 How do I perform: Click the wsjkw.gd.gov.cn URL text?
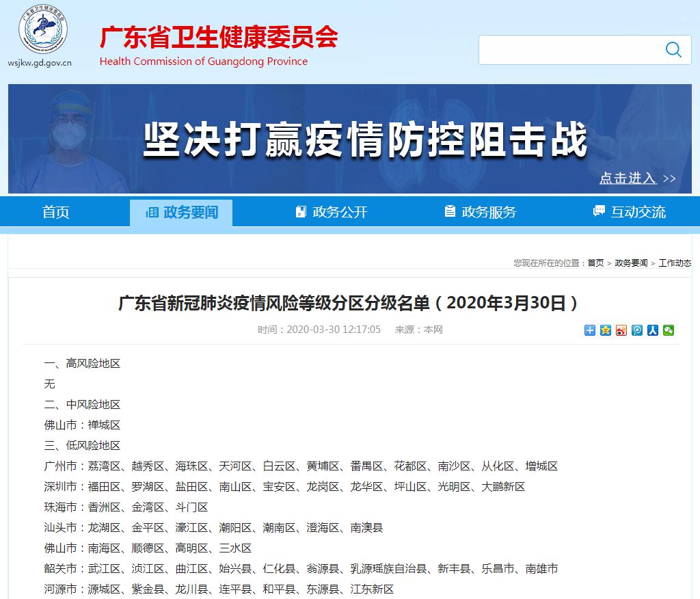40,63
